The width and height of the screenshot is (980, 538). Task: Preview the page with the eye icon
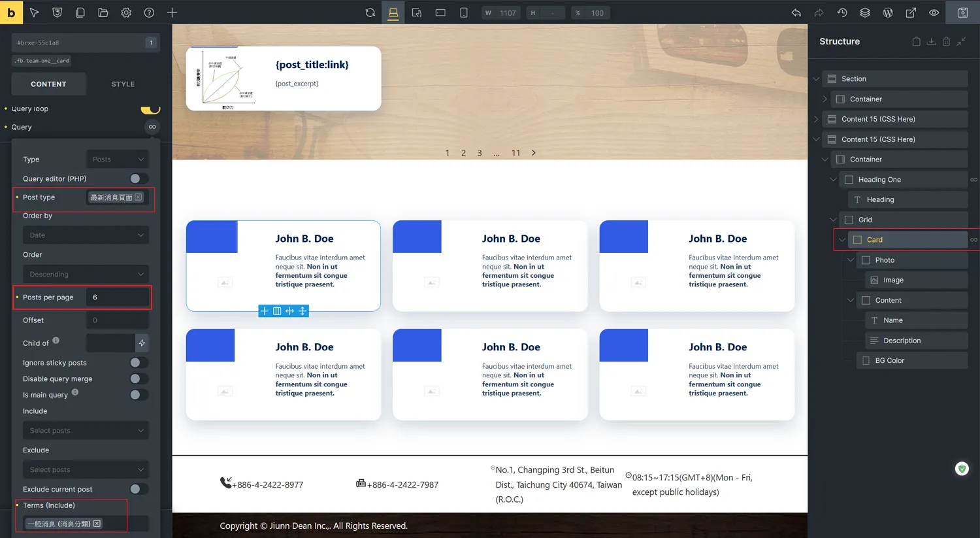tap(934, 12)
